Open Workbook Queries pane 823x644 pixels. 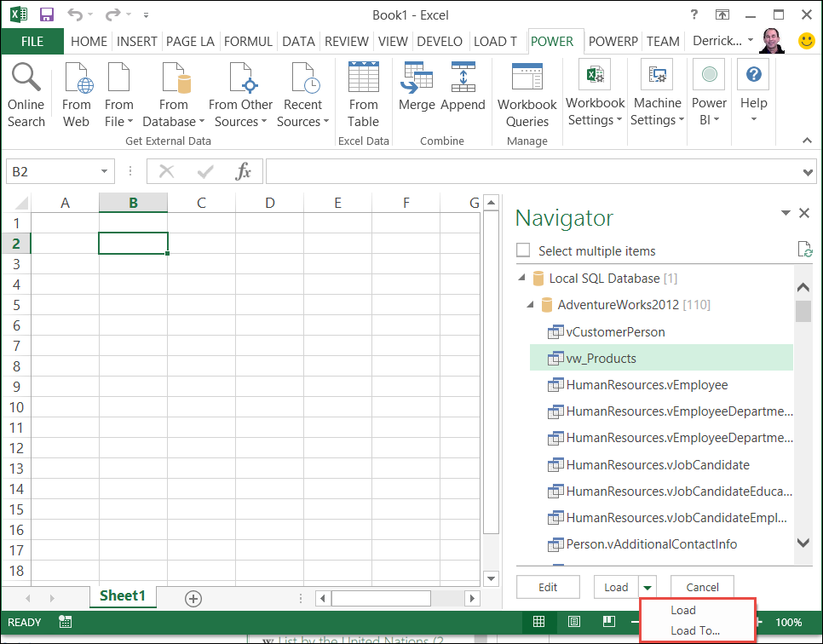pos(527,95)
